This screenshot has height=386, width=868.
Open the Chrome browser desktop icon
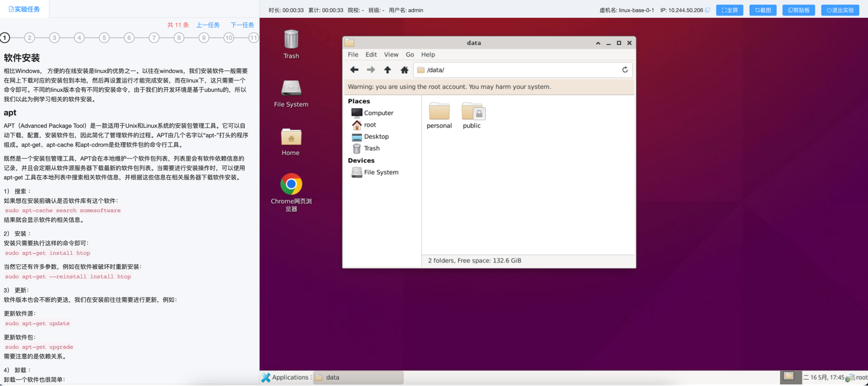coord(291,185)
